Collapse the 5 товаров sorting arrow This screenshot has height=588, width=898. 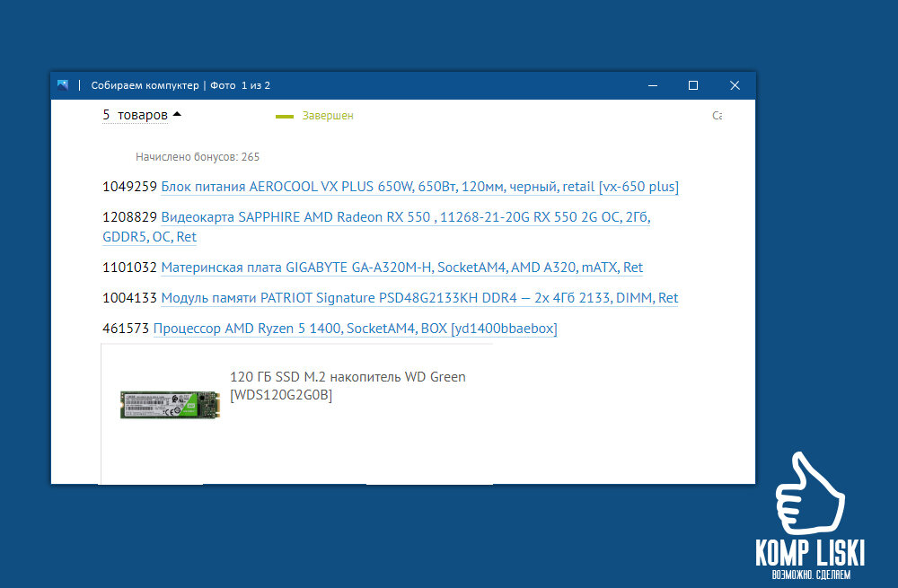tap(176, 114)
